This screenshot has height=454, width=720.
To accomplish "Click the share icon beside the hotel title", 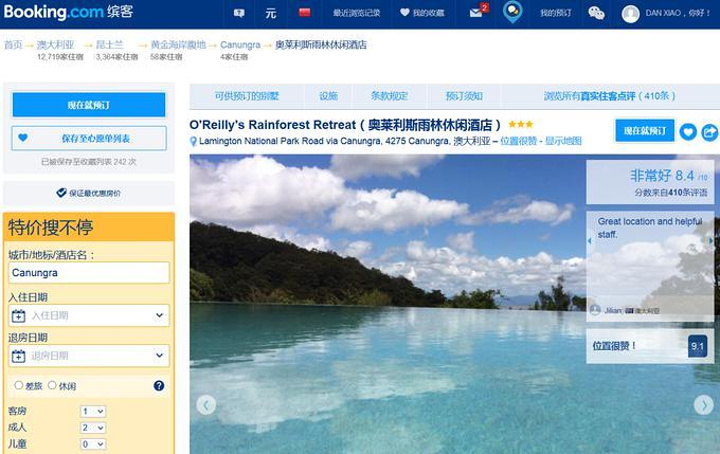I will (x=709, y=131).
